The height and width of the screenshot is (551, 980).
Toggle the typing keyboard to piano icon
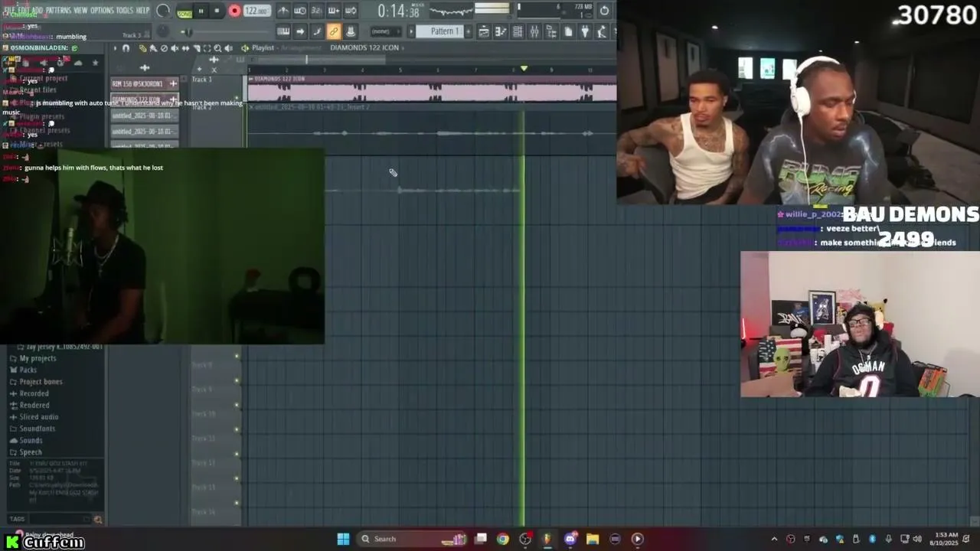(x=283, y=31)
